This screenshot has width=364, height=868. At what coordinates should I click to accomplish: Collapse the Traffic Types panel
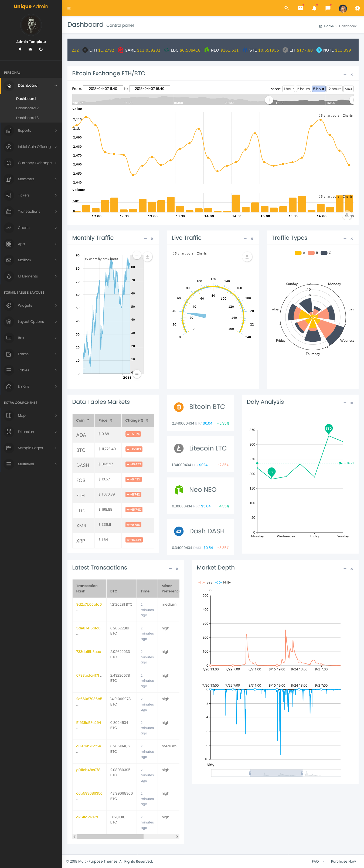click(x=345, y=239)
